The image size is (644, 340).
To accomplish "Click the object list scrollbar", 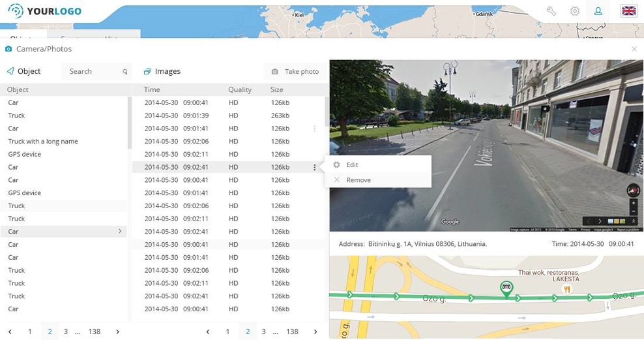I will click(129, 123).
